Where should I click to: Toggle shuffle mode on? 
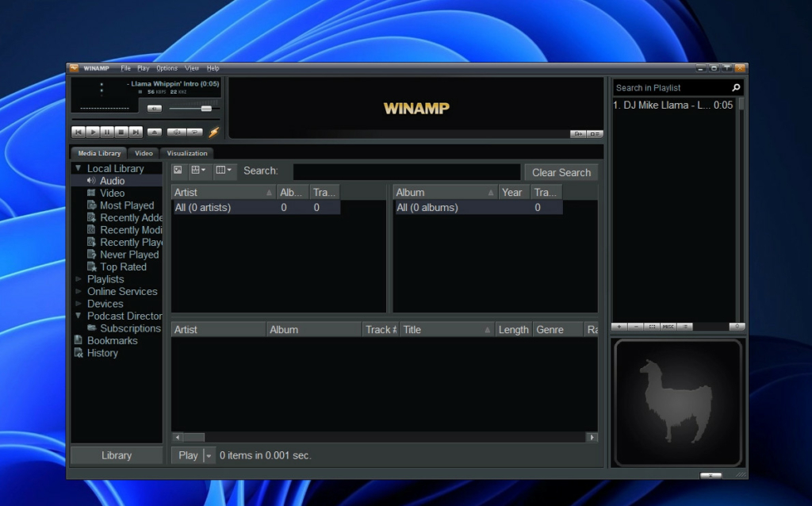(x=176, y=132)
